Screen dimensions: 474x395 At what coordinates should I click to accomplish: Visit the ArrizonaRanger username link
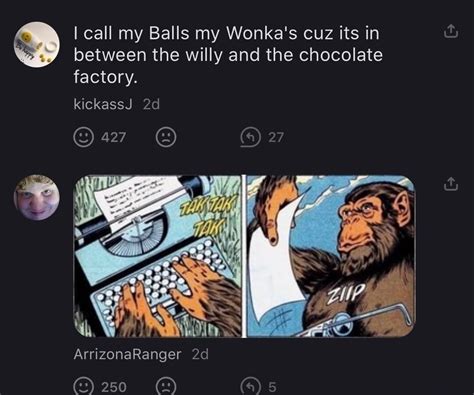coord(127,354)
